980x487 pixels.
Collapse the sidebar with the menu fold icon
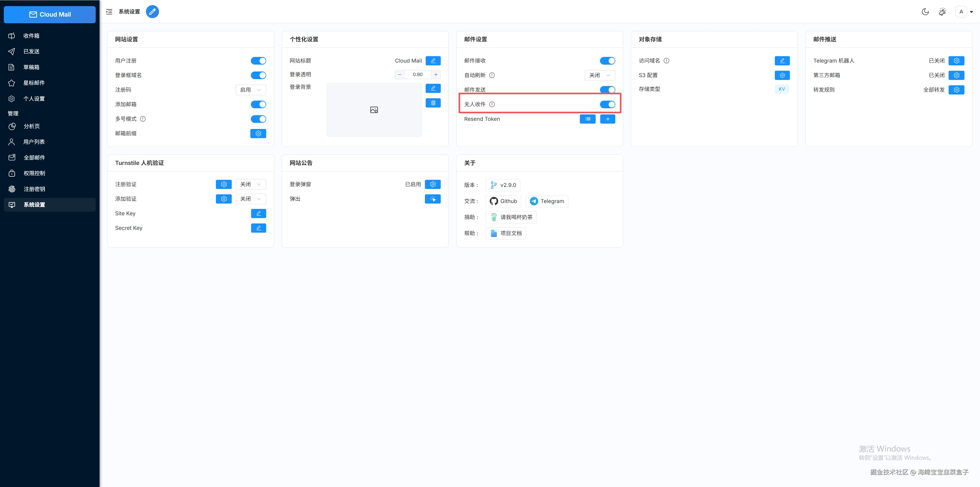(x=109, y=12)
